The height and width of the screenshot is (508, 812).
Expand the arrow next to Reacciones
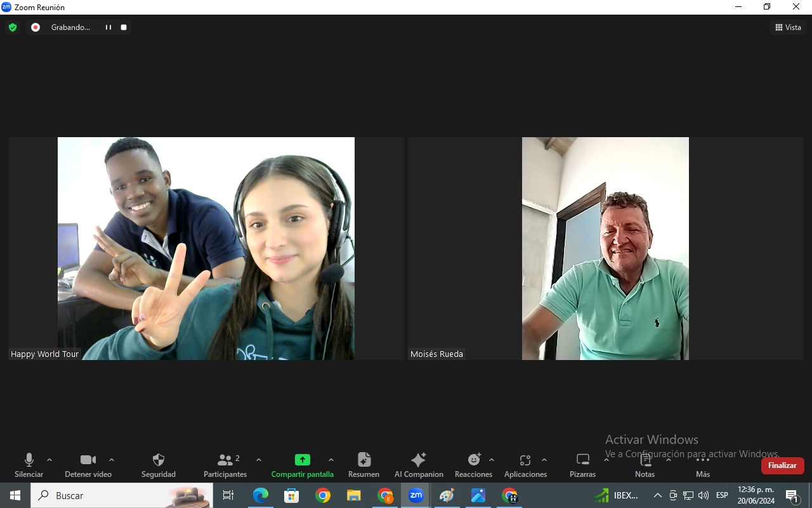(492, 460)
